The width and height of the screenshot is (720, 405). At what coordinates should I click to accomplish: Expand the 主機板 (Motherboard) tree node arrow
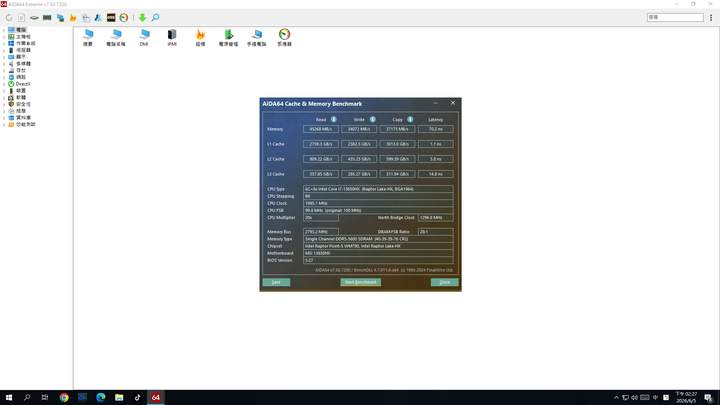[x=4, y=37]
